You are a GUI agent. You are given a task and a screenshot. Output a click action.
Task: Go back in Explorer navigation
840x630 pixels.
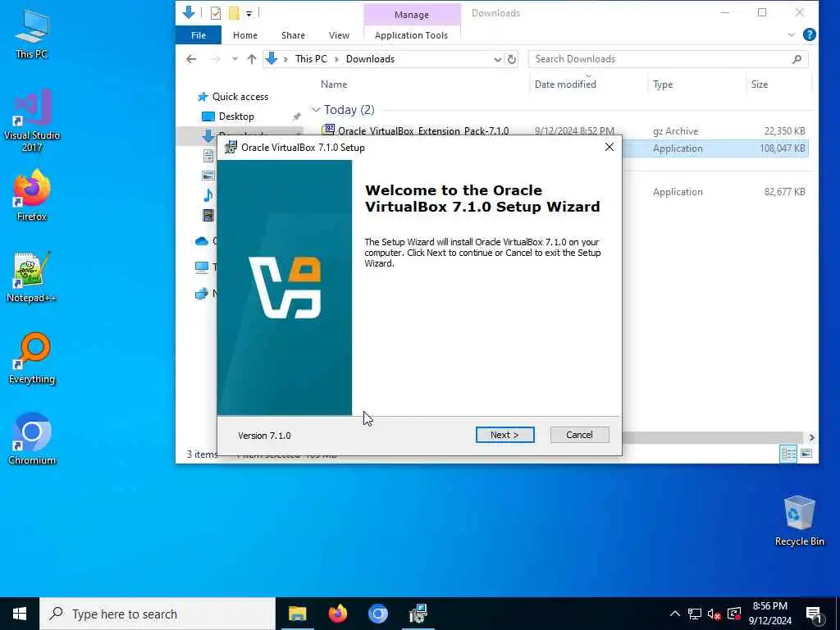(191, 59)
